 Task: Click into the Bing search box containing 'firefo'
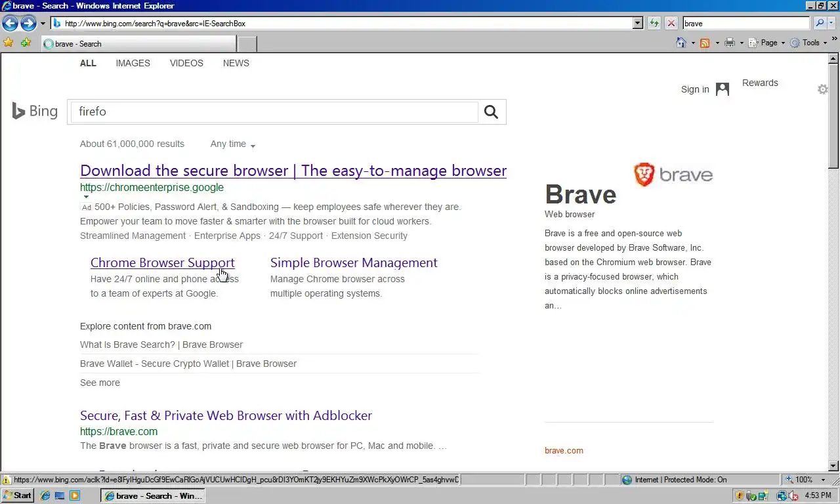(x=274, y=112)
